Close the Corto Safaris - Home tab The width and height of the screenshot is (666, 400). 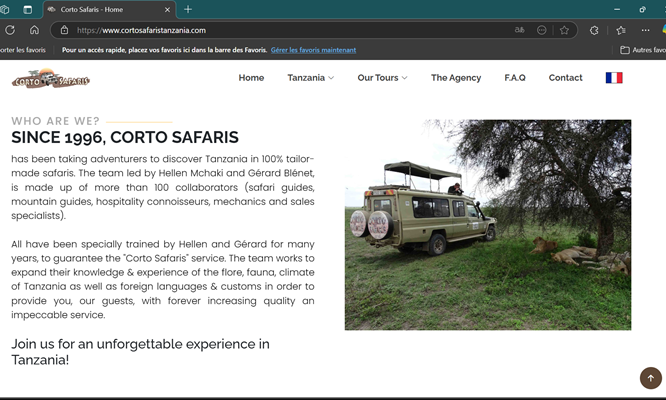[167, 9]
